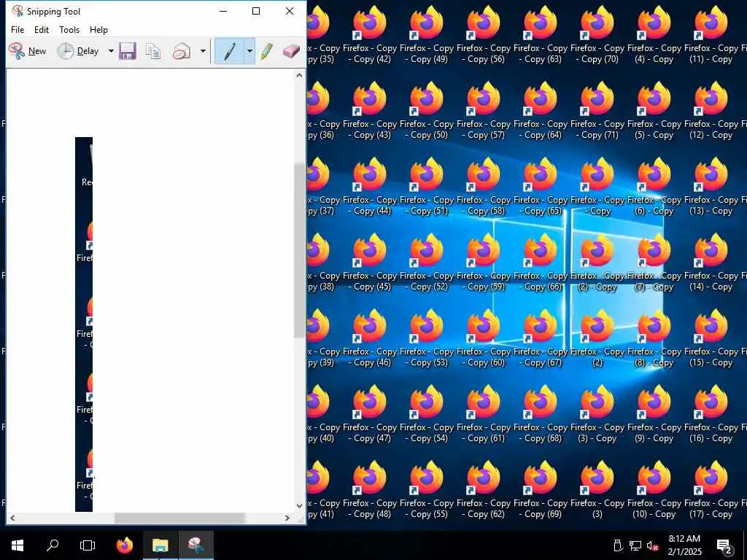Open the Delay dropdown arrow
The image size is (747, 560).
pyautogui.click(x=111, y=51)
